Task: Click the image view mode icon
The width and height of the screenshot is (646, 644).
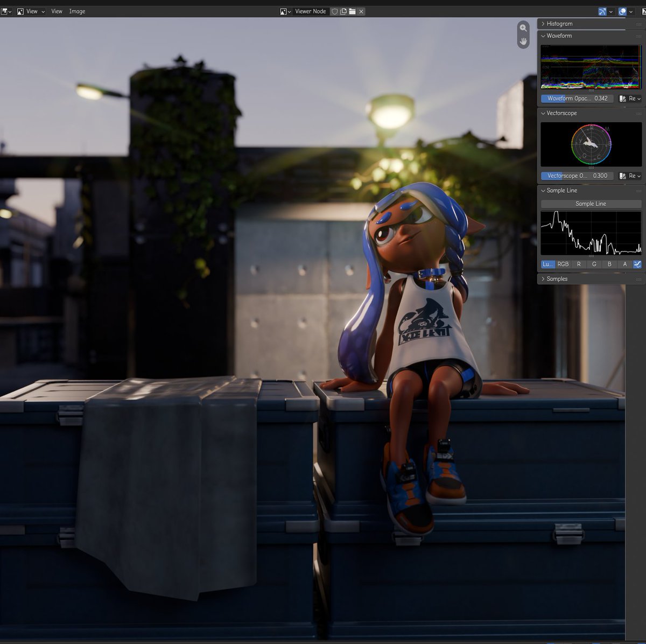Action: click(20, 11)
